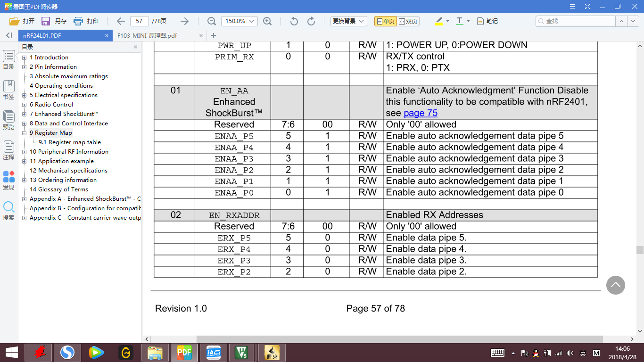The height and width of the screenshot is (362, 644).
Task: Expand the 7 Enhanced ShockBurst tree item
Action: 25,114
